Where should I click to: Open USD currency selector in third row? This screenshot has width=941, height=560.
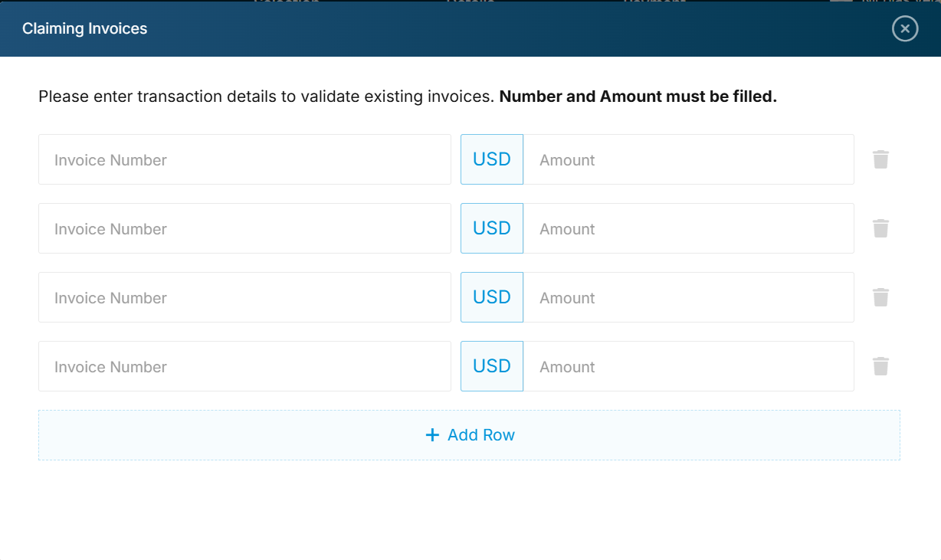[x=492, y=297]
